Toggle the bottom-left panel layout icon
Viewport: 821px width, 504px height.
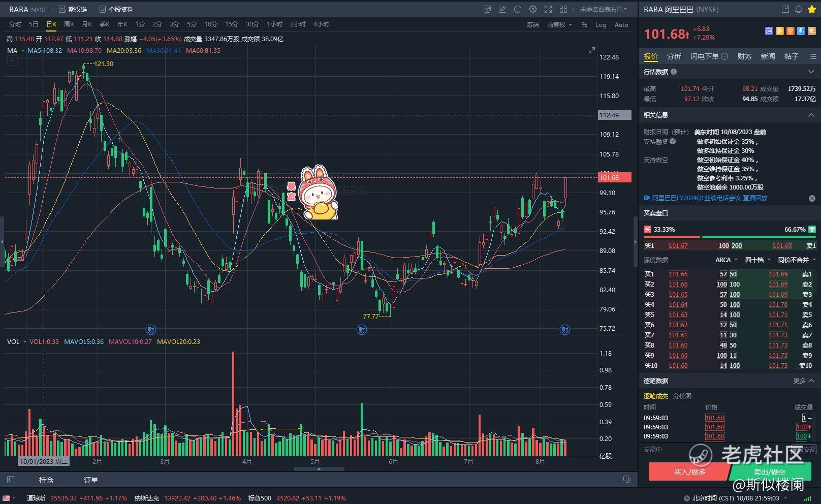[x=11, y=480]
